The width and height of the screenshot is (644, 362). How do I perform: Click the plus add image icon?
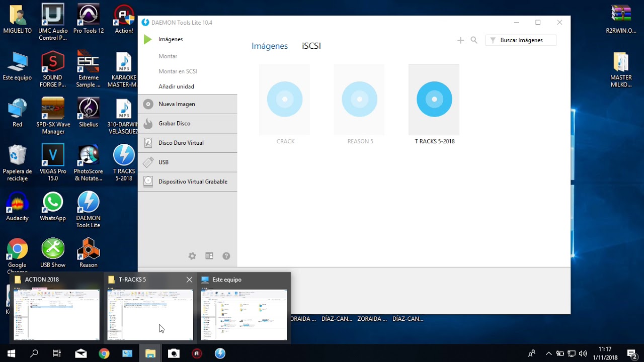460,40
